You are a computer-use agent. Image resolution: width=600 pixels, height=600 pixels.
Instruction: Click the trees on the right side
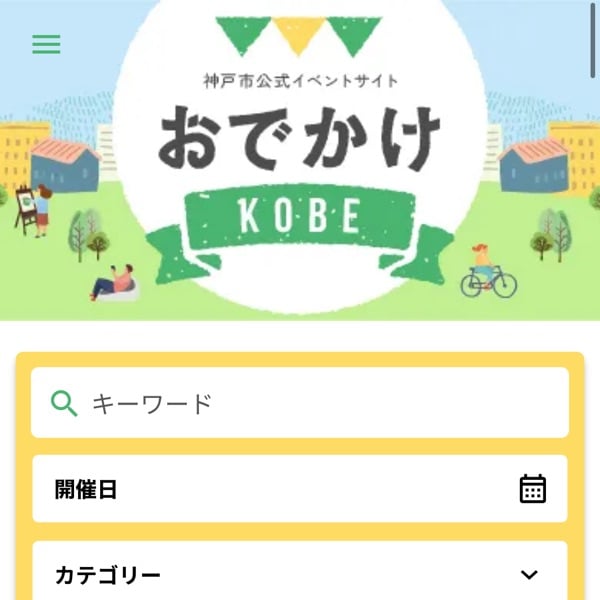coord(549,232)
